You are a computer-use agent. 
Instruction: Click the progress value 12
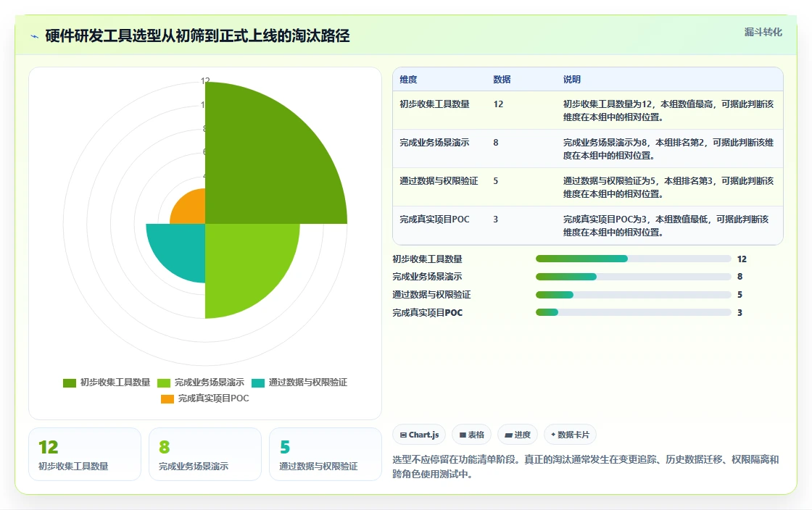click(x=742, y=259)
